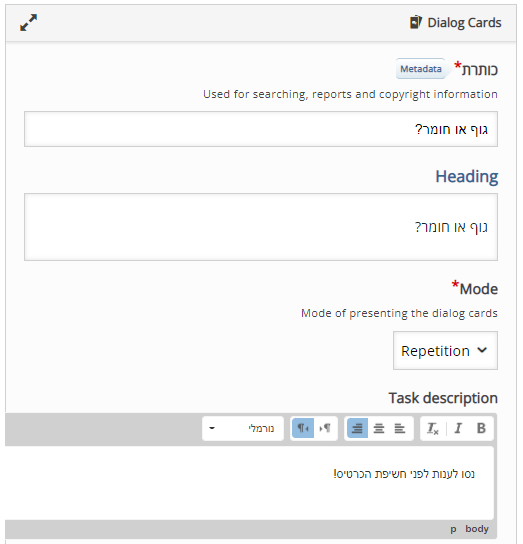Click the Dialog Cards title text
Viewport: 523px width, 544px height.
point(464,23)
